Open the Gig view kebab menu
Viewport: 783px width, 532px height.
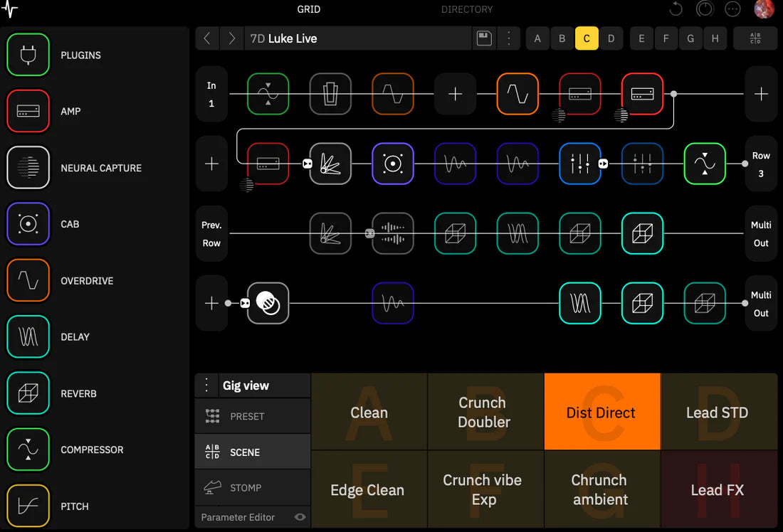pyautogui.click(x=208, y=385)
